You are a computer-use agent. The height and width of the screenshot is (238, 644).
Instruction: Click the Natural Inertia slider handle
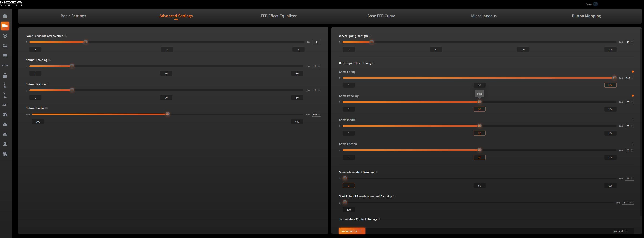(x=167, y=114)
